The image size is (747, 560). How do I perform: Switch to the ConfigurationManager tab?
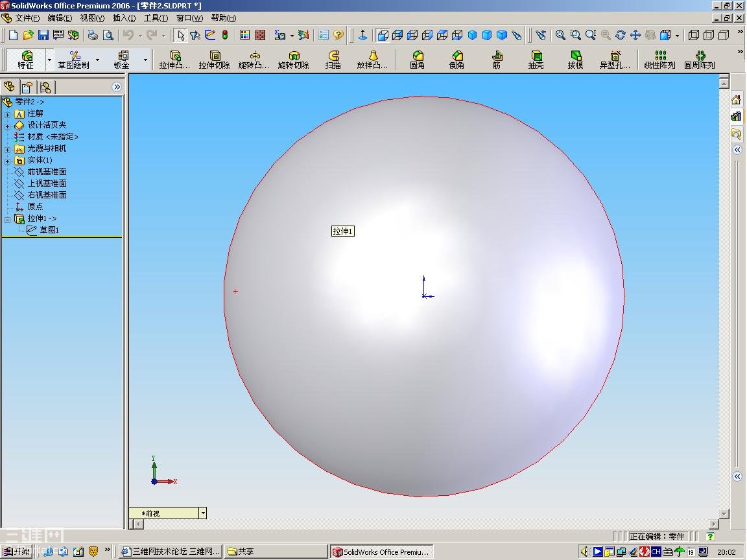46,87
